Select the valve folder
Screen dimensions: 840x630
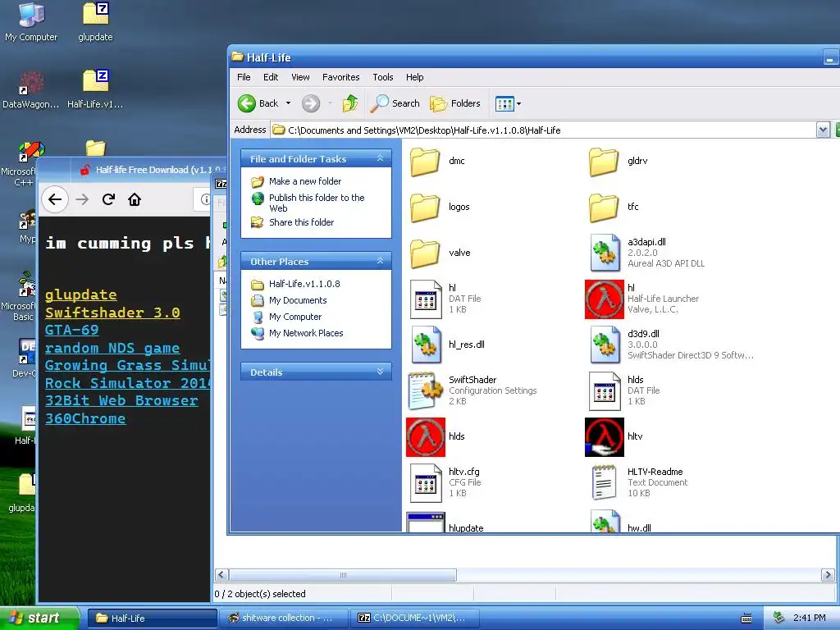pos(426,253)
